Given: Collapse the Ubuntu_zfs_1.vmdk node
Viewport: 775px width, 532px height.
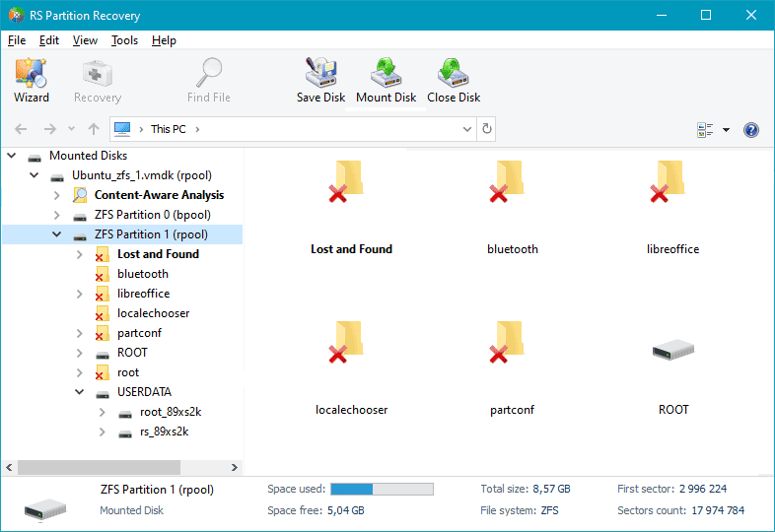Looking at the screenshot, I should (x=35, y=175).
